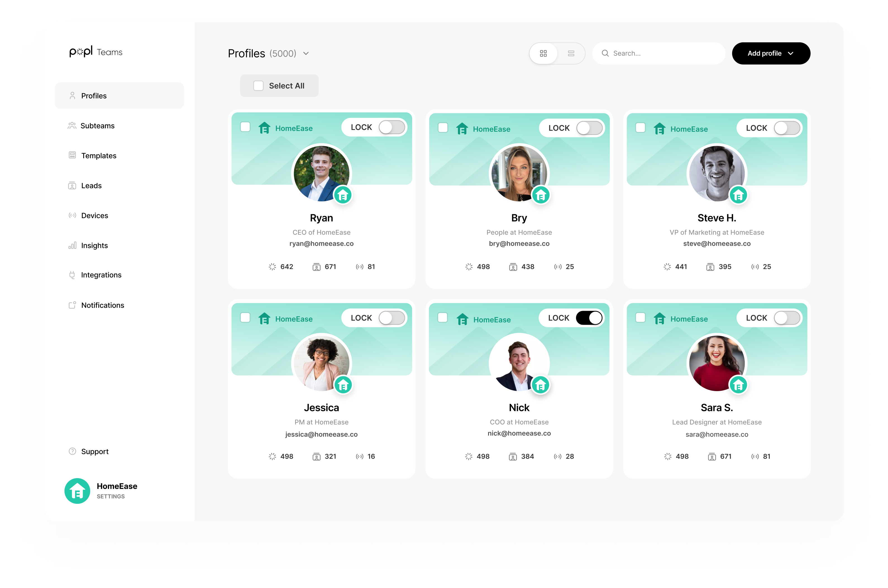Switch to list view layout

[x=571, y=53]
